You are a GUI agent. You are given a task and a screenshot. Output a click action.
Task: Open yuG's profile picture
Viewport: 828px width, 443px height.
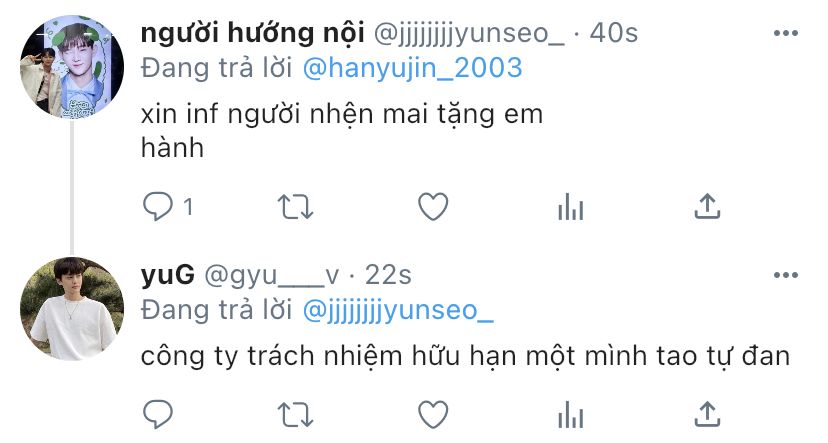[72, 309]
